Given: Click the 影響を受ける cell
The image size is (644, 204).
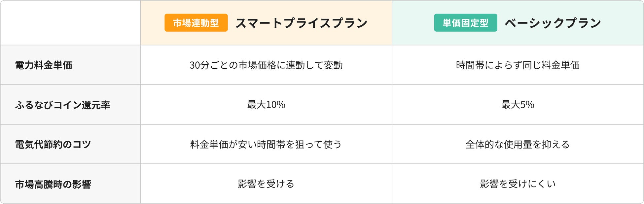Looking at the screenshot, I should (266, 184).
